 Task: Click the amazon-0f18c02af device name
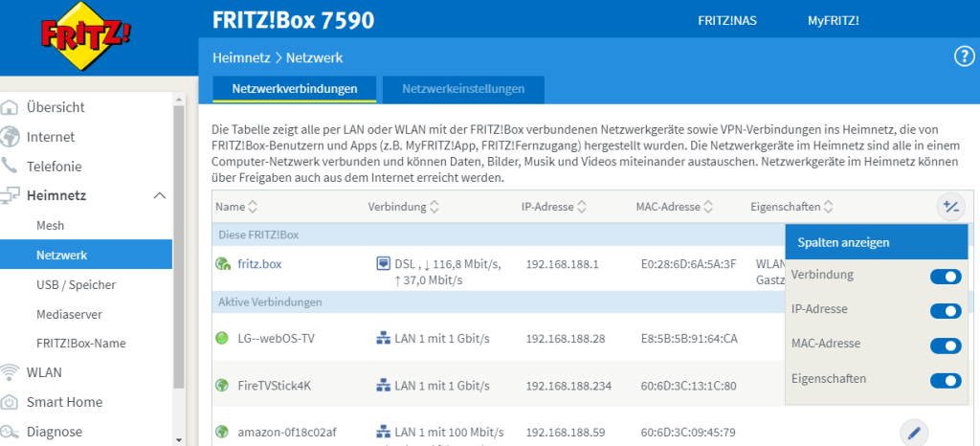(287, 432)
